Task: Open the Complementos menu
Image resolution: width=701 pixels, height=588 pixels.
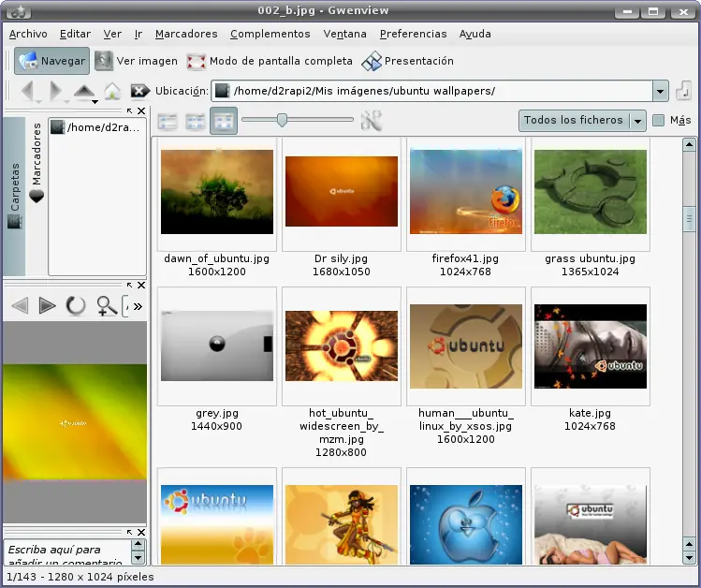Action: point(270,34)
